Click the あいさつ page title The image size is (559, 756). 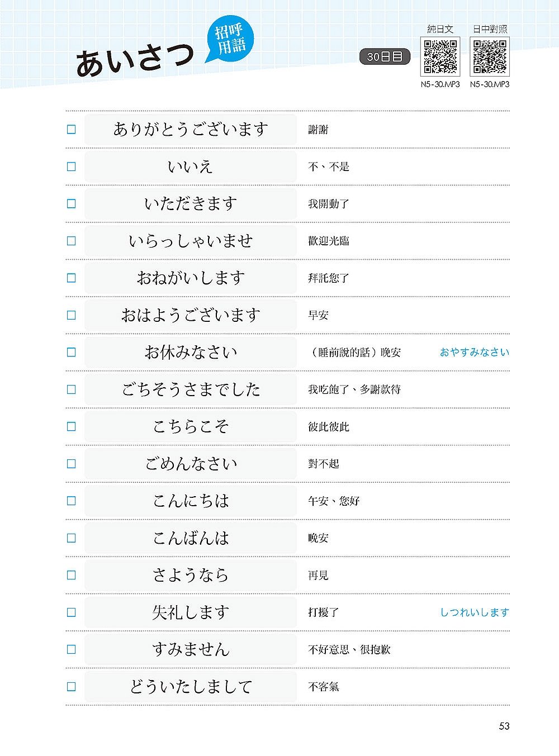(135, 60)
